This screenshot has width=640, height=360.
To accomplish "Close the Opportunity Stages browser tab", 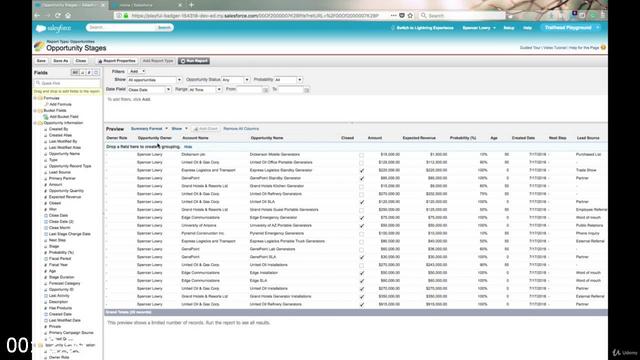I will [103, 5].
